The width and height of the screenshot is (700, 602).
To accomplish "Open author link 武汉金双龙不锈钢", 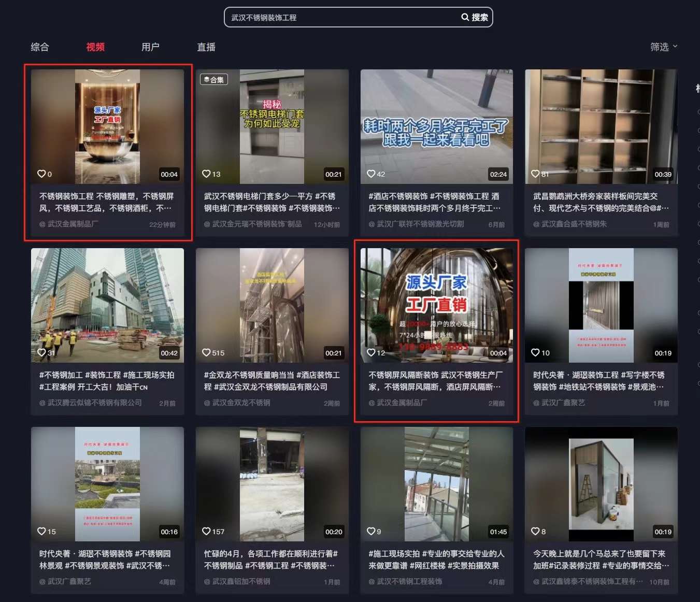I will click(x=241, y=403).
